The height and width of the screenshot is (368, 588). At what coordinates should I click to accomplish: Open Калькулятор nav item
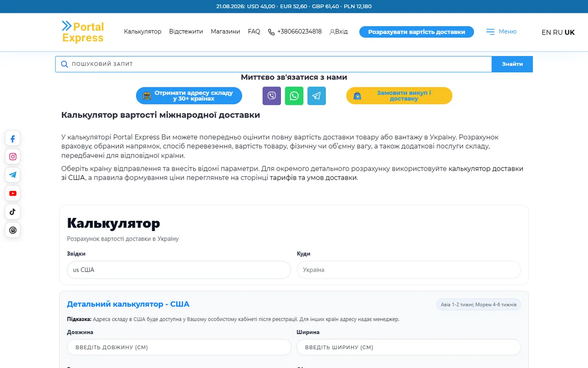pyautogui.click(x=142, y=32)
